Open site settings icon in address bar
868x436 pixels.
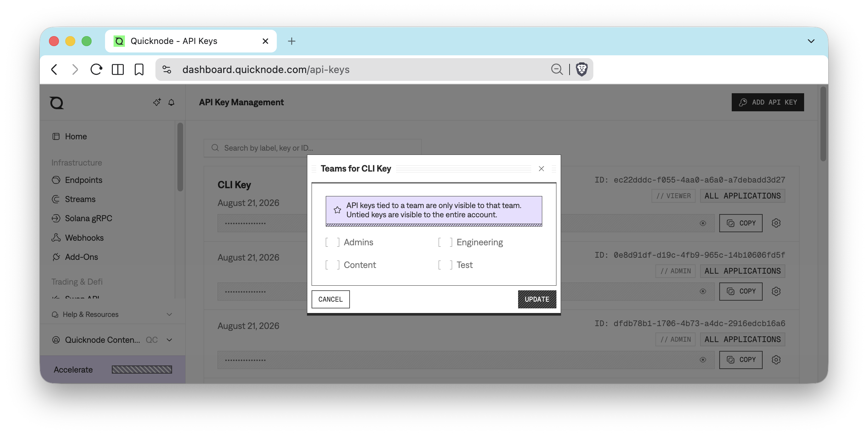click(167, 69)
